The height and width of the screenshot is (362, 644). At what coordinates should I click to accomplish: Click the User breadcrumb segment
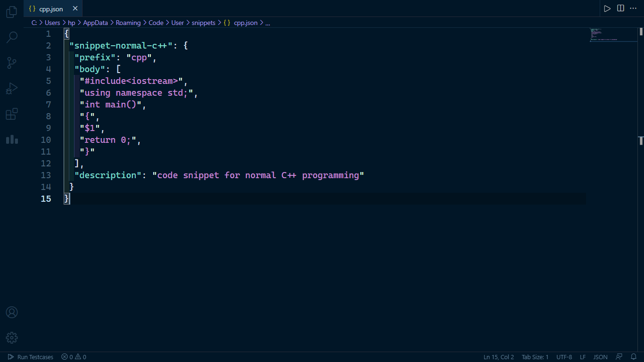[178, 23]
